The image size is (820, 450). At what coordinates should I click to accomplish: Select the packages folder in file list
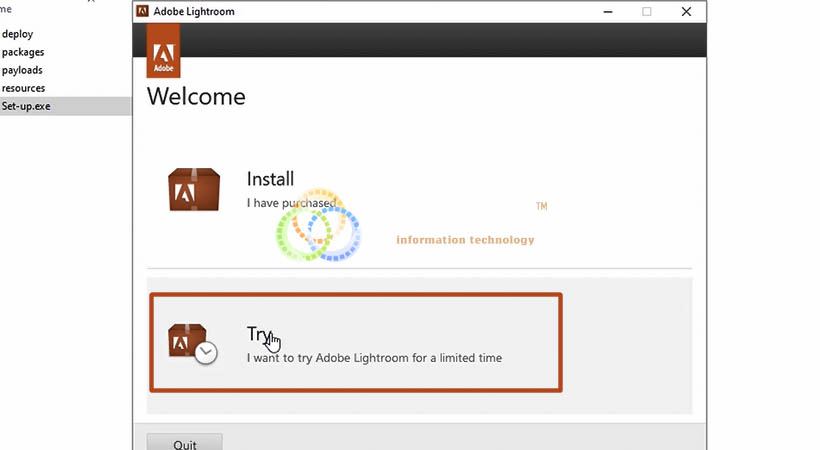point(23,52)
